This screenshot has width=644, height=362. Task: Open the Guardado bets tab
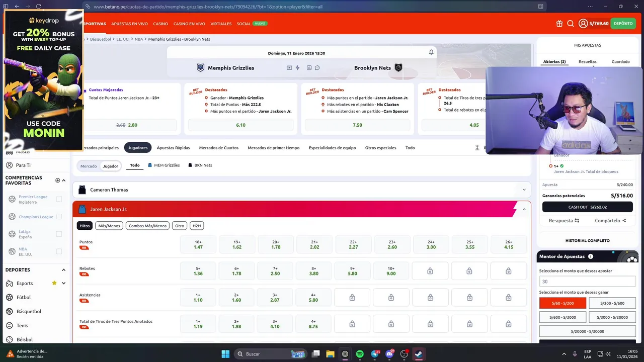[x=620, y=61]
